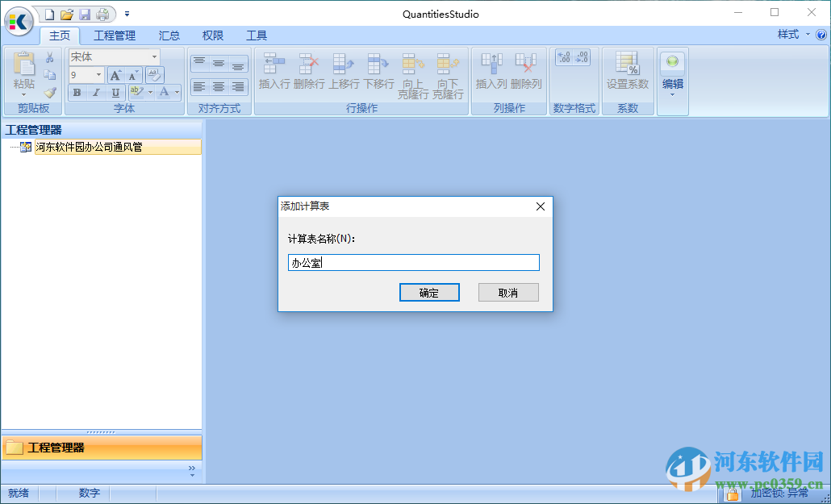Open the highlight color dropdown arrow
The width and height of the screenshot is (831, 504).
[x=150, y=92]
